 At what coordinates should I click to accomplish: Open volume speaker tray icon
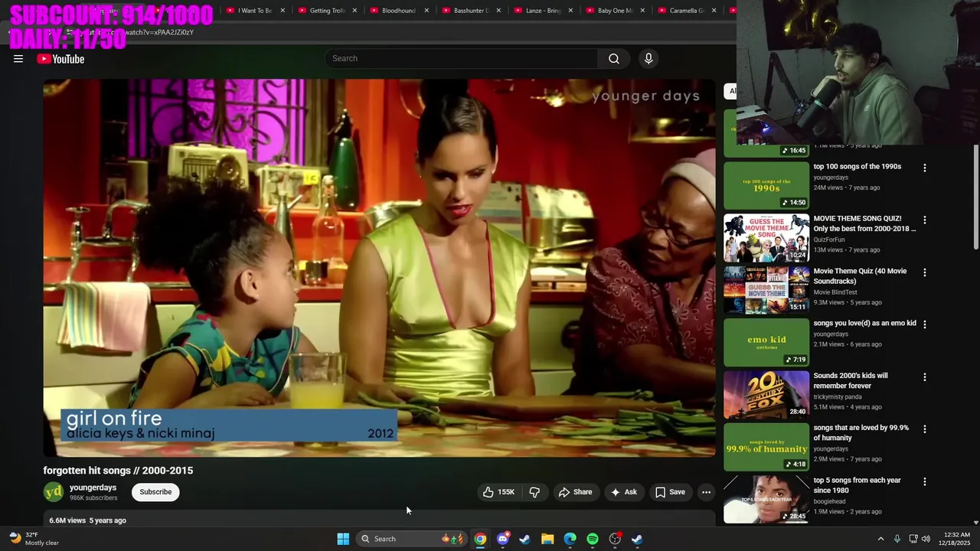(x=926, y=539)
